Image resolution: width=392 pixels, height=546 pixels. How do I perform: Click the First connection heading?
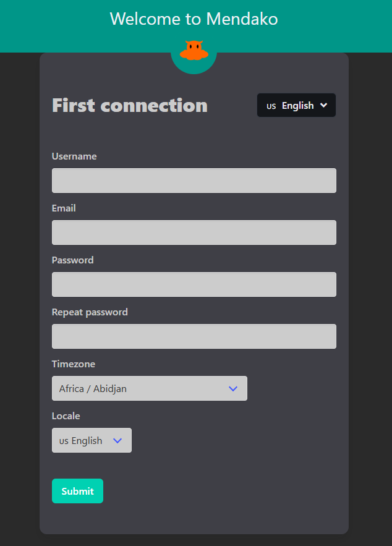pyautogui.click(x=129, y=105)
